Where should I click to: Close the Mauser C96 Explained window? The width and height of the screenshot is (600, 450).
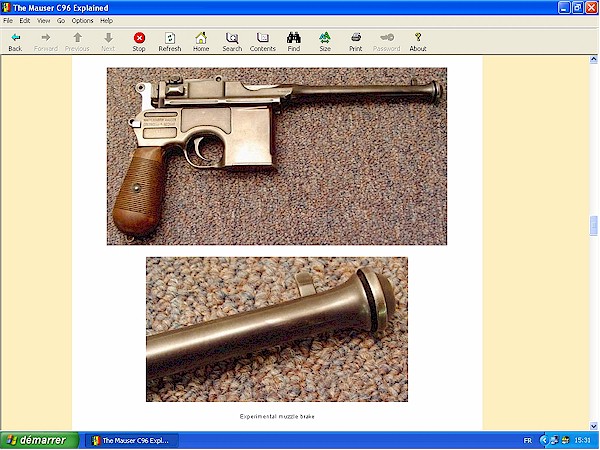(x=591, y=8)
